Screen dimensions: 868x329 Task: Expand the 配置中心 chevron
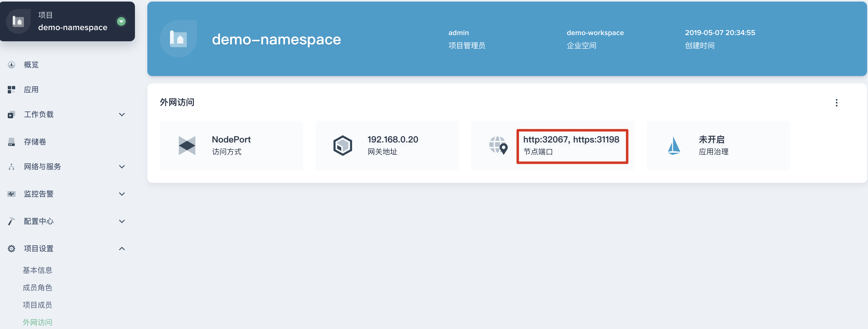click(x=122, y=222)
